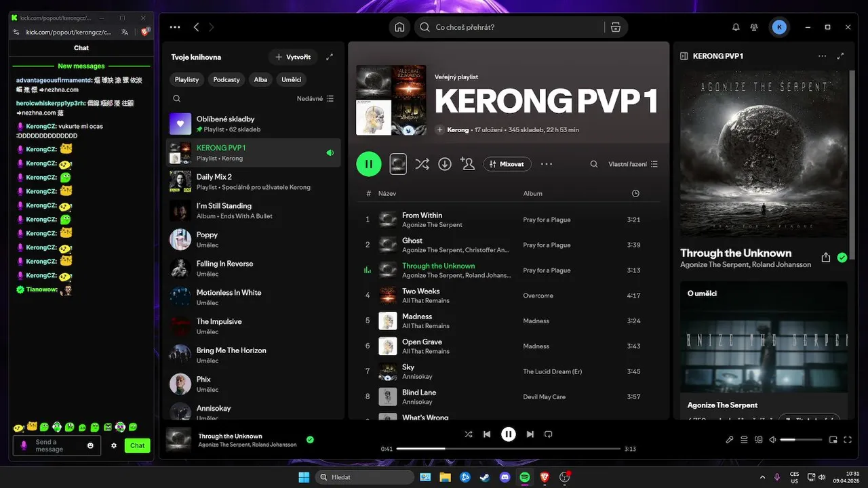Open the Overcome album link
868x488 pixels.
pyautogui.click(x=538, y=296)
